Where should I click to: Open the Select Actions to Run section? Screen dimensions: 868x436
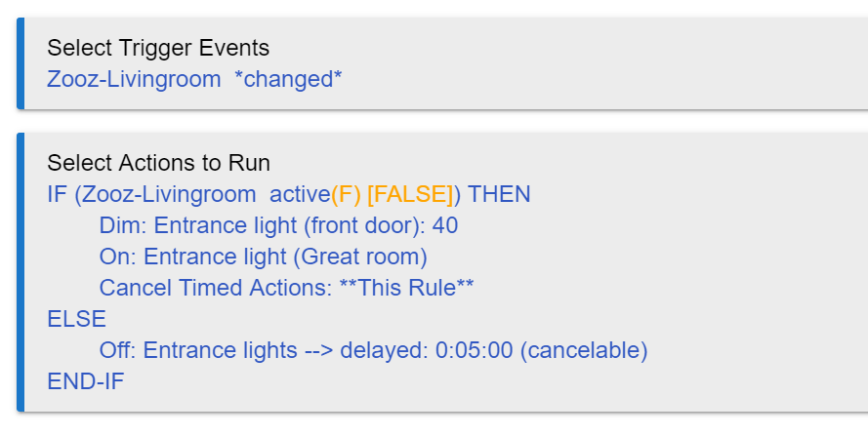(159, 163)
